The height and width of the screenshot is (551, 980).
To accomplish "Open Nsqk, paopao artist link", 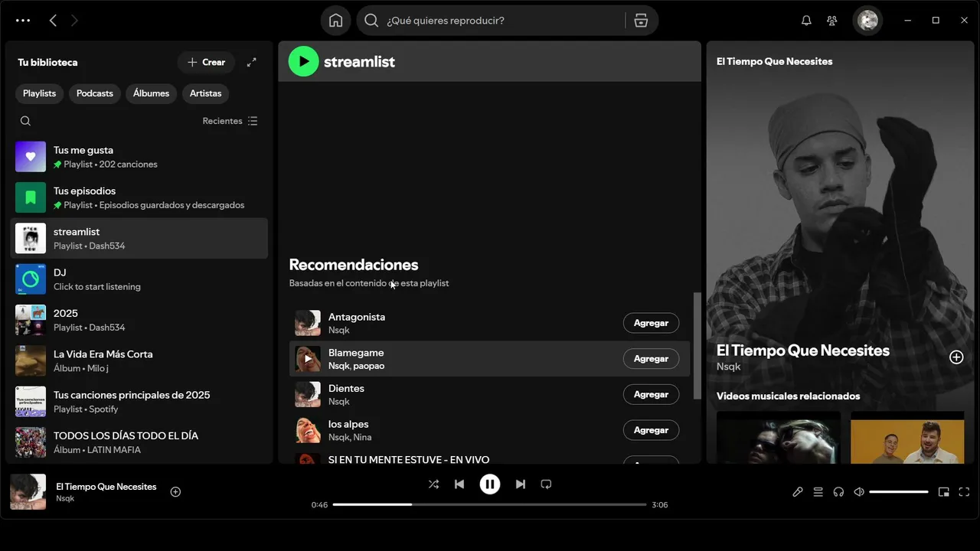I will coord(356,366).
